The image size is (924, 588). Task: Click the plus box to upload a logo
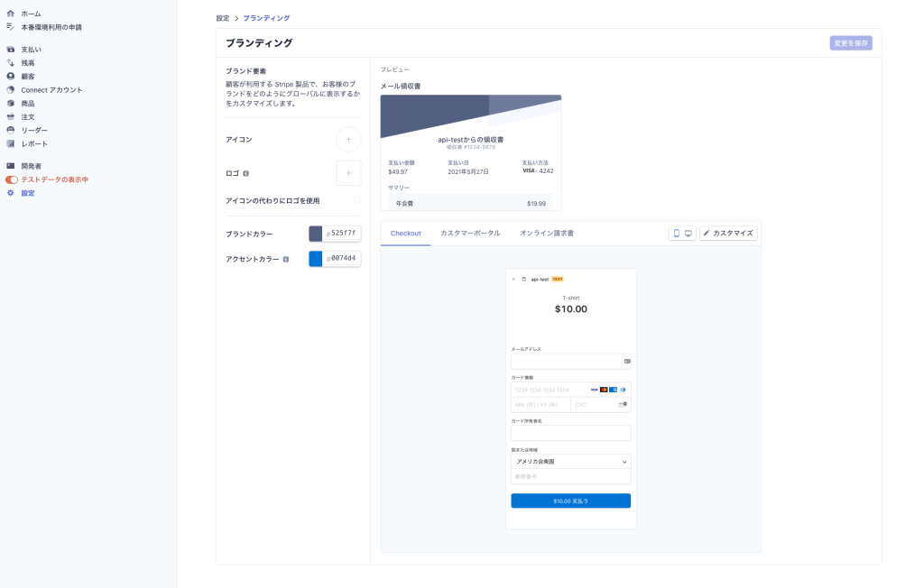348,172
